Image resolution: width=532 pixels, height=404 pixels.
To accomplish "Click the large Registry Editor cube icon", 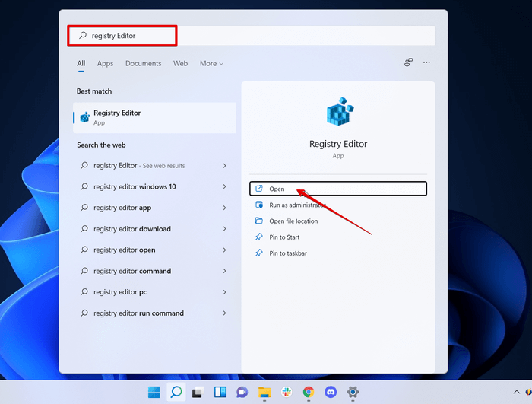I will (340, 111).
